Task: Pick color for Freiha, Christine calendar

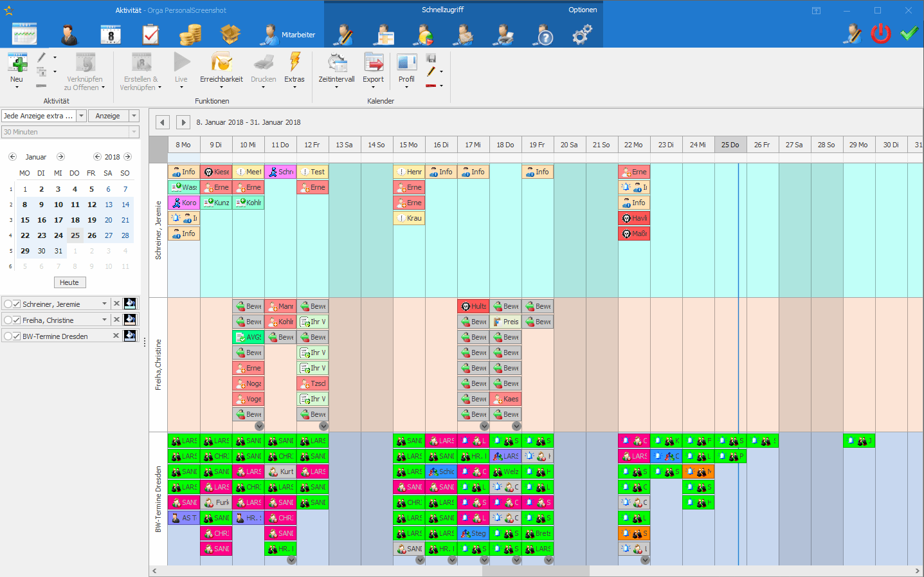Action: tap(130, 320)
